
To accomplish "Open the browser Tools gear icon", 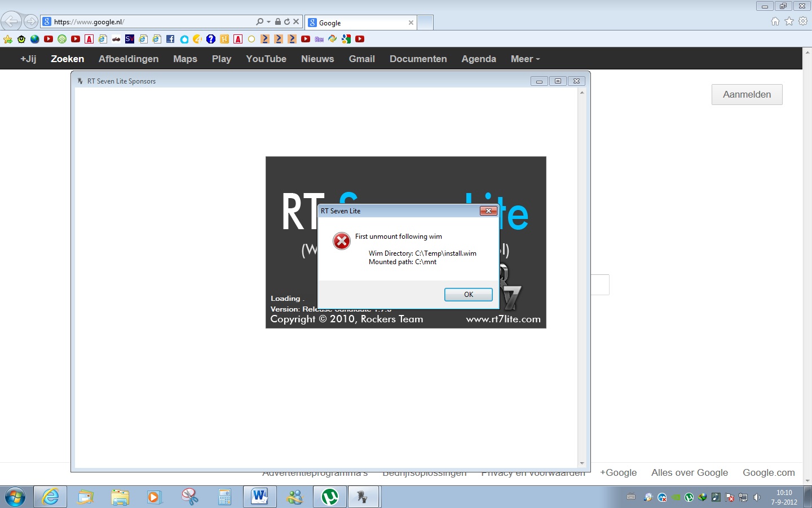I will [x=803, y=21].
